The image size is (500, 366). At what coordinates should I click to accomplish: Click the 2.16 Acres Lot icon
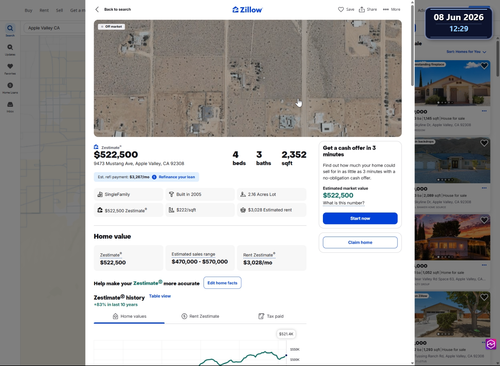coord(243,194)
